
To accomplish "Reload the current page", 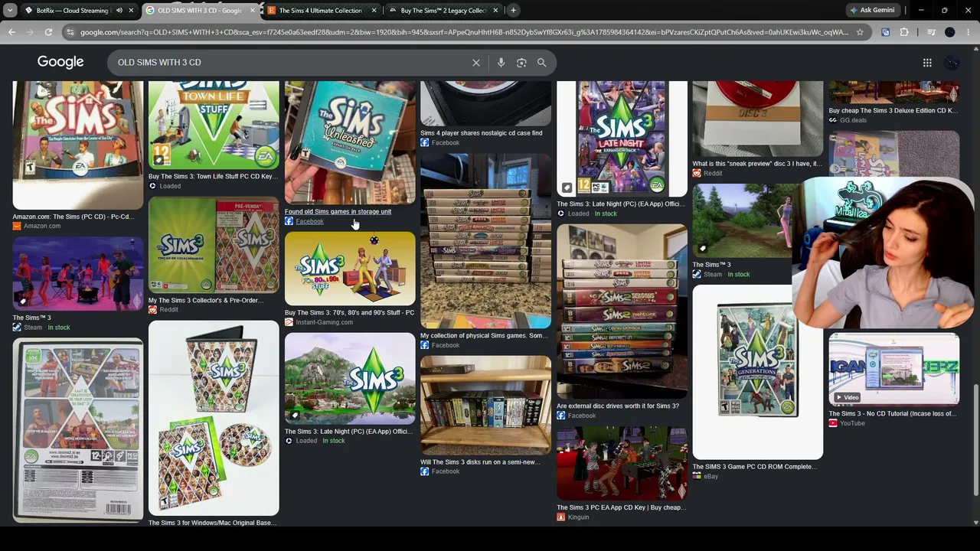I will pos(48,32).
